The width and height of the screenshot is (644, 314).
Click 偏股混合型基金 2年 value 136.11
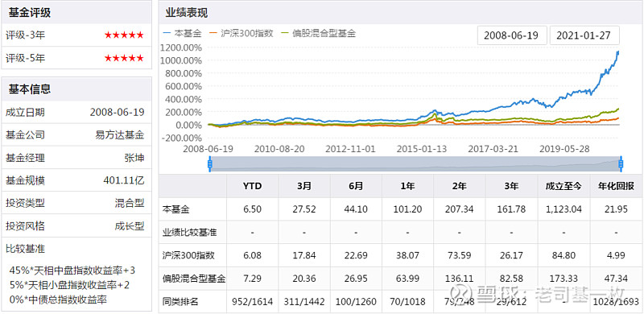click(459, 279)
